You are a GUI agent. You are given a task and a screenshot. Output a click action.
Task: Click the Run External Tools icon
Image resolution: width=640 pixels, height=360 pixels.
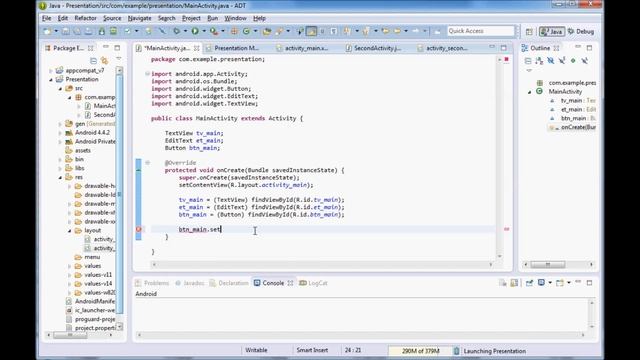[213, 31]
